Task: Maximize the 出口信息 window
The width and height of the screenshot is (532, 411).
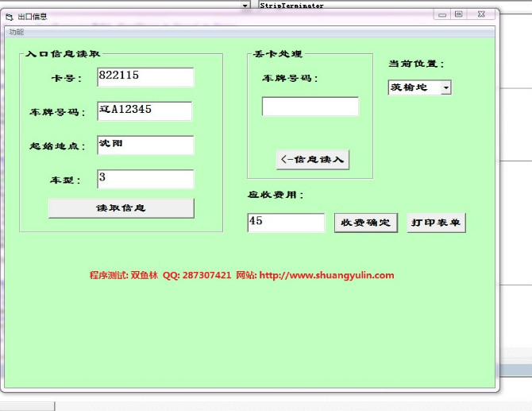Action: click(x=458, y=14)
